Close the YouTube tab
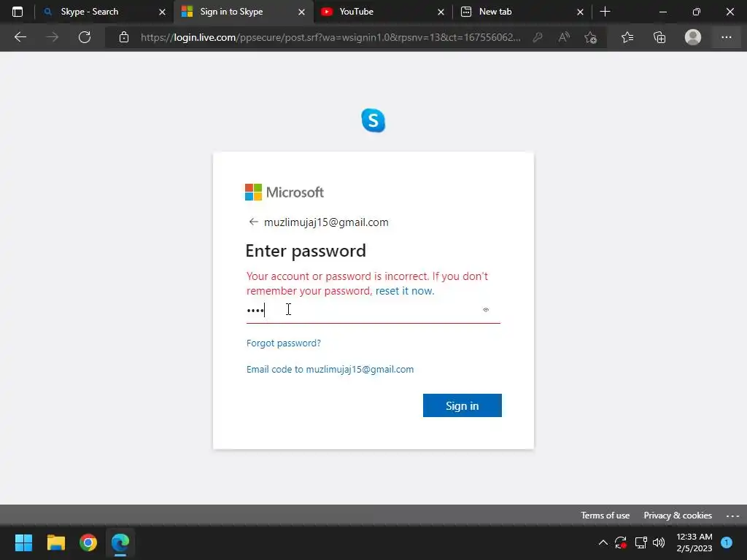The width and height of the screenshot is (747, 560). pos(441,12)
